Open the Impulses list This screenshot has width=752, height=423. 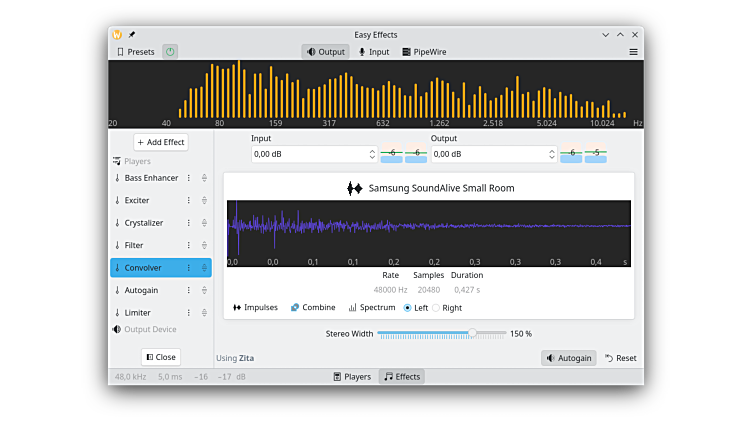[x=255, y=308]
